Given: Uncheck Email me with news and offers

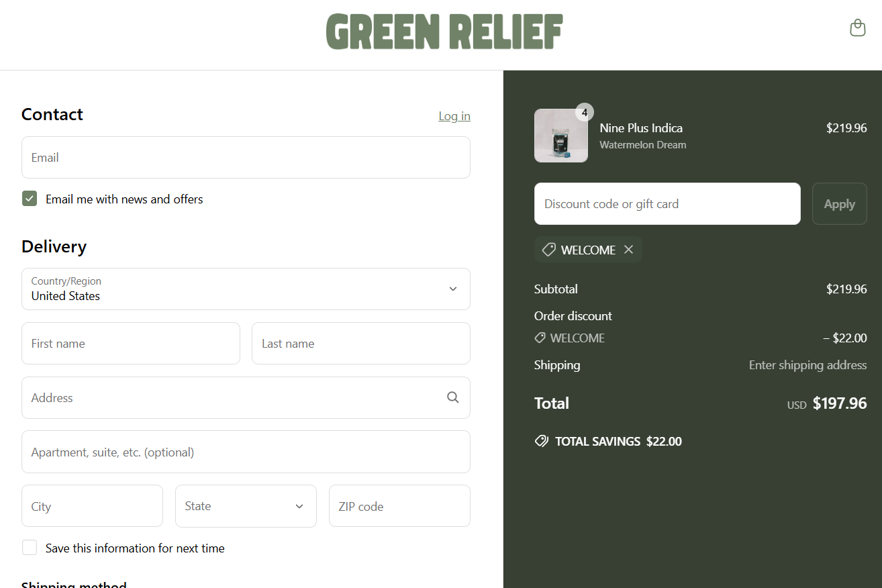Looking at the screenshot, I should (30, 199).
